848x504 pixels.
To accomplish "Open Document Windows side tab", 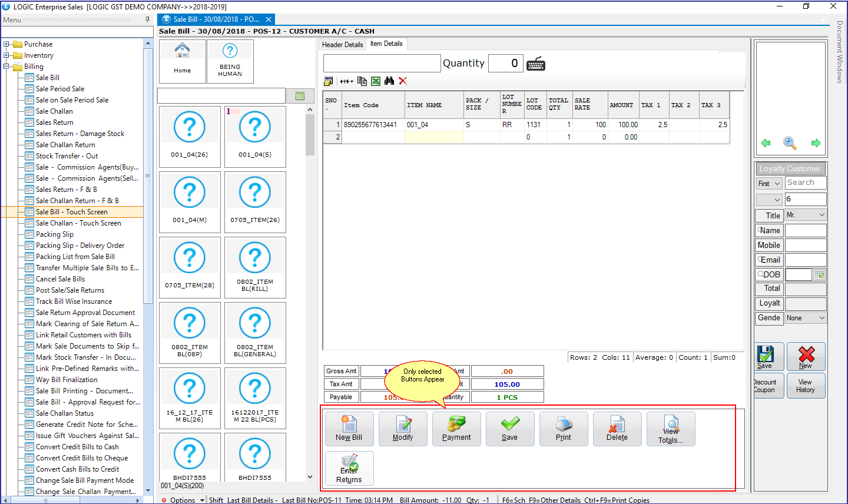I will coord(840,52).
